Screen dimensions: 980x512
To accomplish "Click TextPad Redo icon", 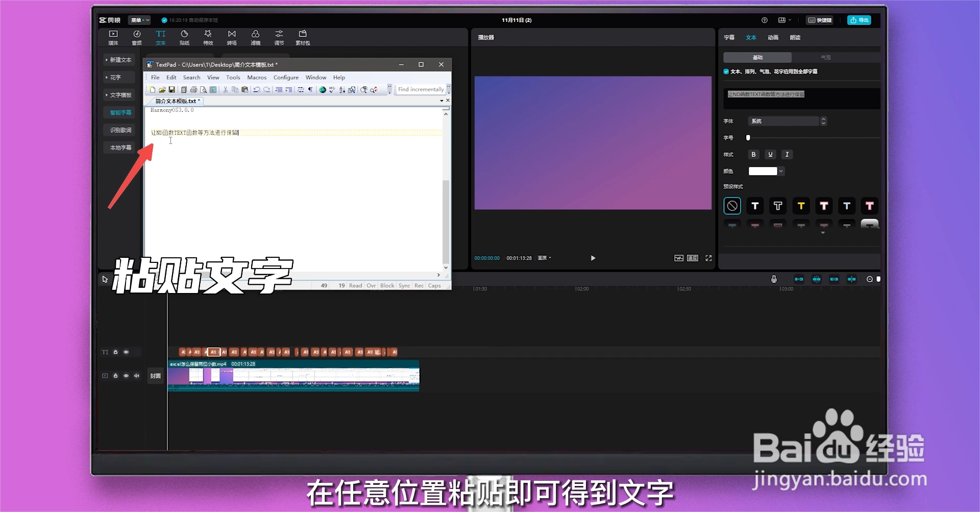I will 266,90.
